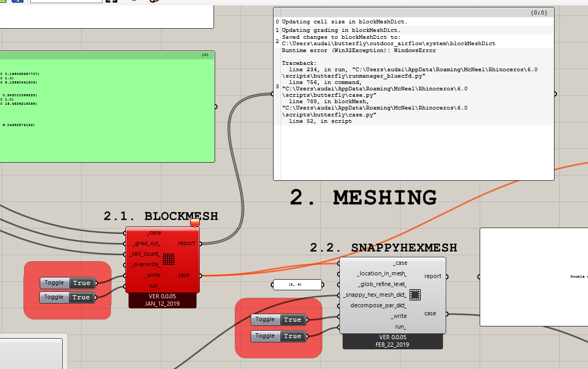Click the grid mesh icon on the snappyHexMesh component

(x=415, y=295)
